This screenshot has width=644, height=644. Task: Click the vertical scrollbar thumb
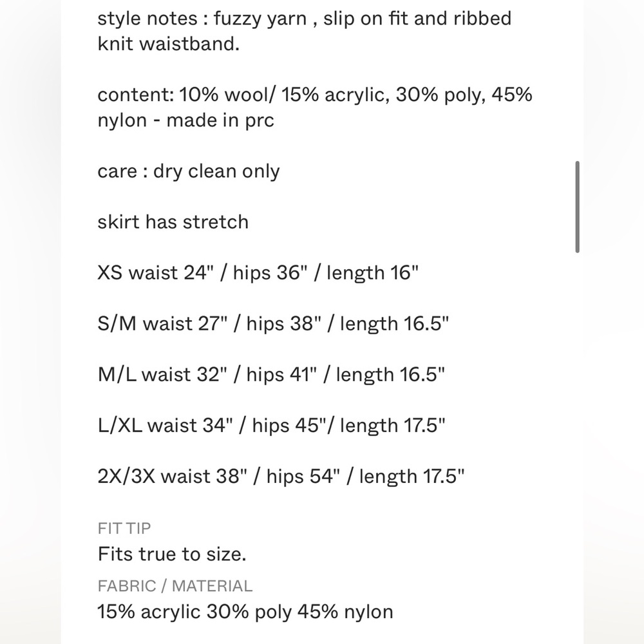click(578, 207)
